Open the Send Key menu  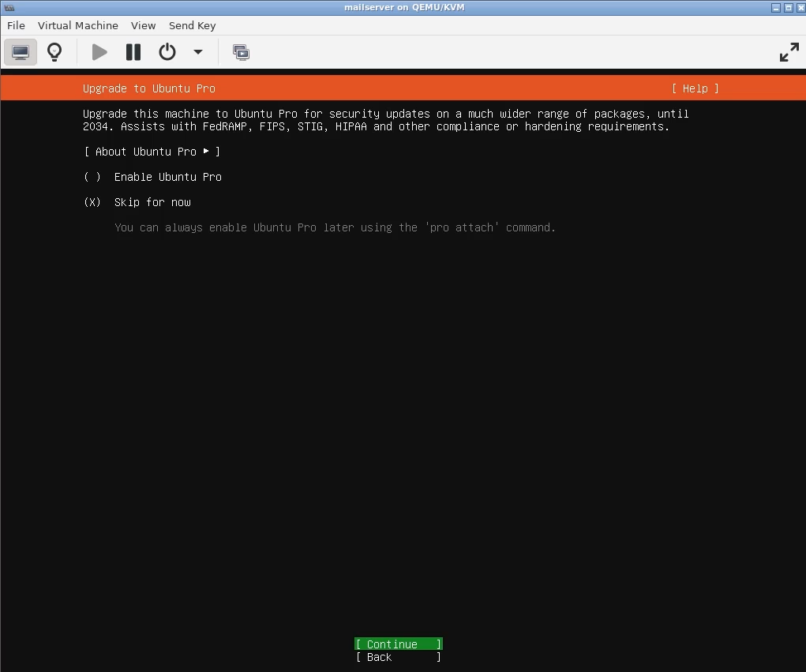(193, 26)
